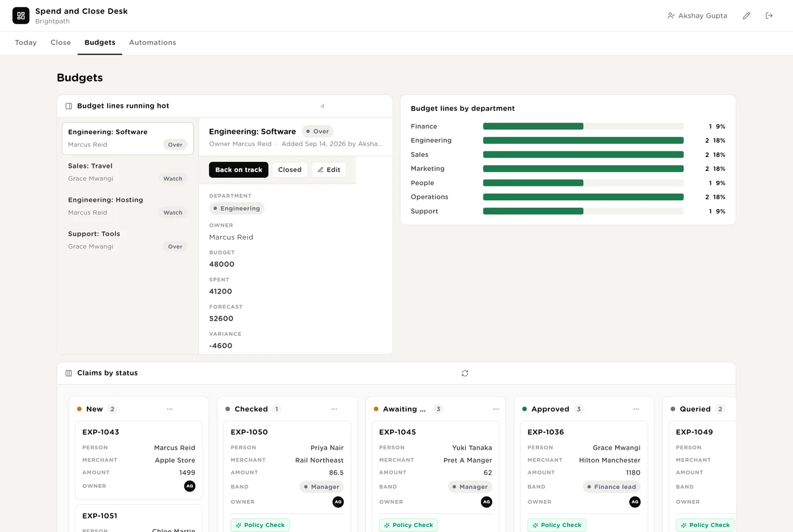Click the Engineering department progress bar

[x=583, y=141]
